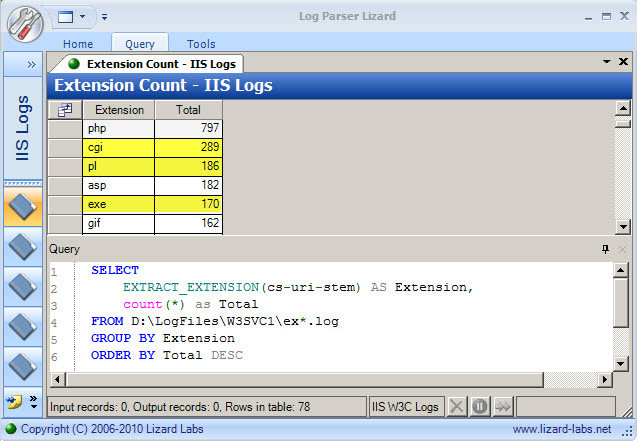Expand the navigation pane chevron
637x441 pixels.
tap(31, 64)
